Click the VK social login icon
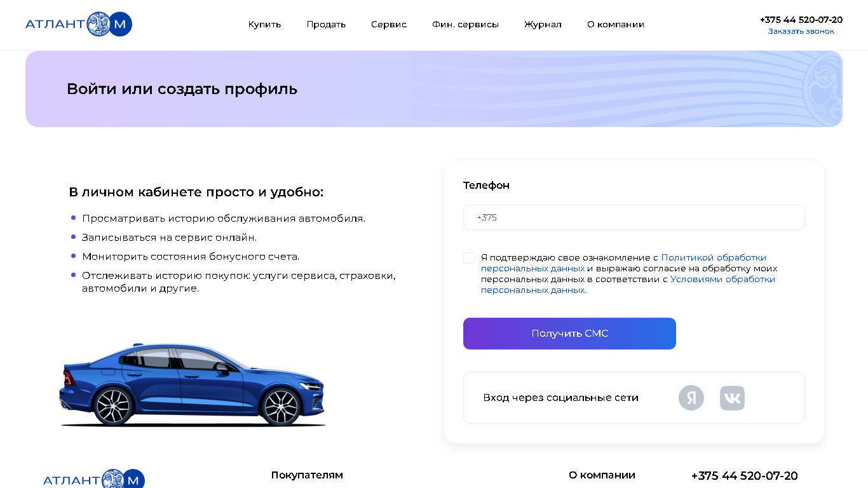 point(732,398)
